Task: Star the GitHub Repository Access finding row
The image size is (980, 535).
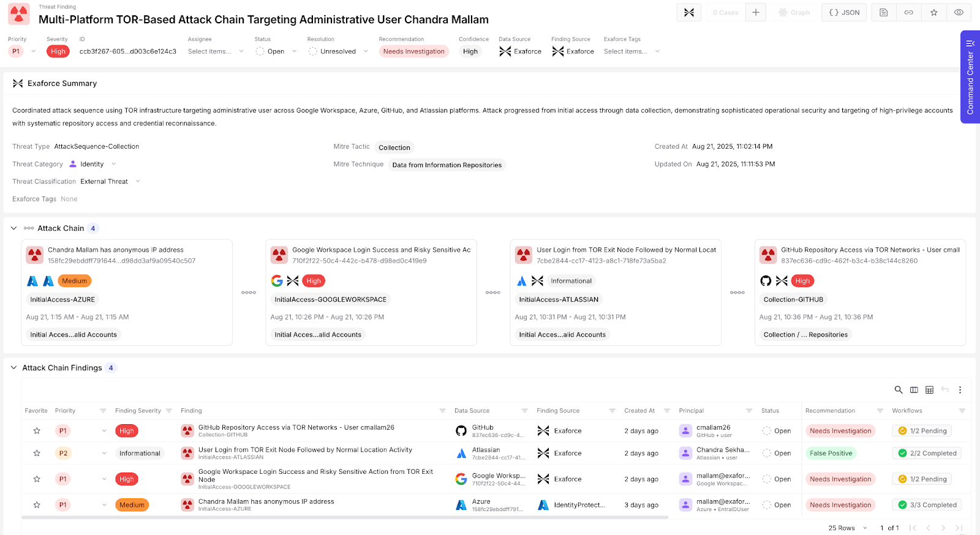Action: tap(37, 431)
